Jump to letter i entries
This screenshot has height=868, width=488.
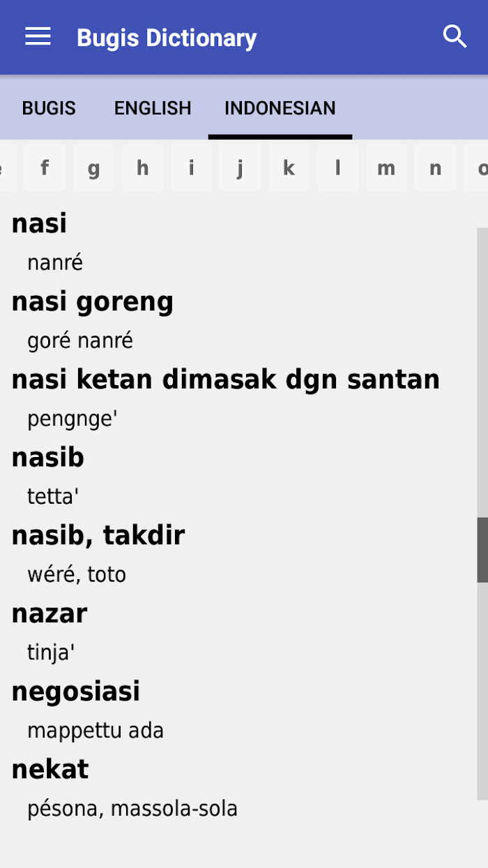(191, 168)
